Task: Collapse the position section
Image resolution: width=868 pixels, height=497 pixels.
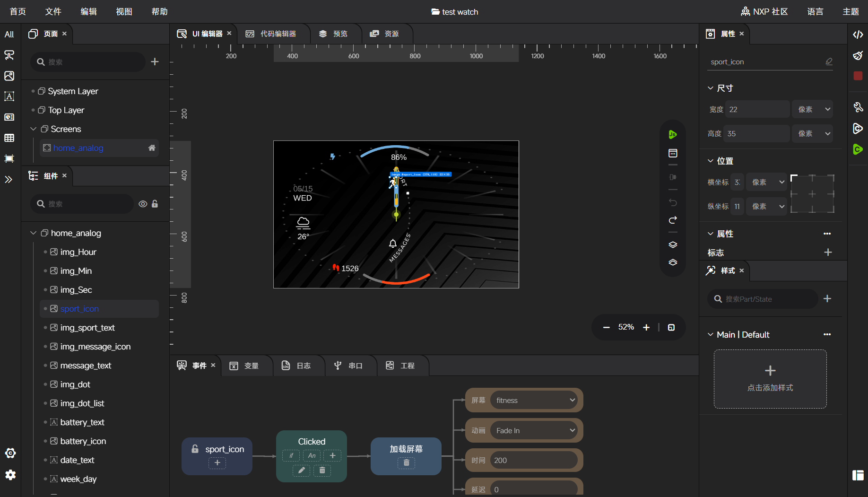Action: tap(710, 161)
